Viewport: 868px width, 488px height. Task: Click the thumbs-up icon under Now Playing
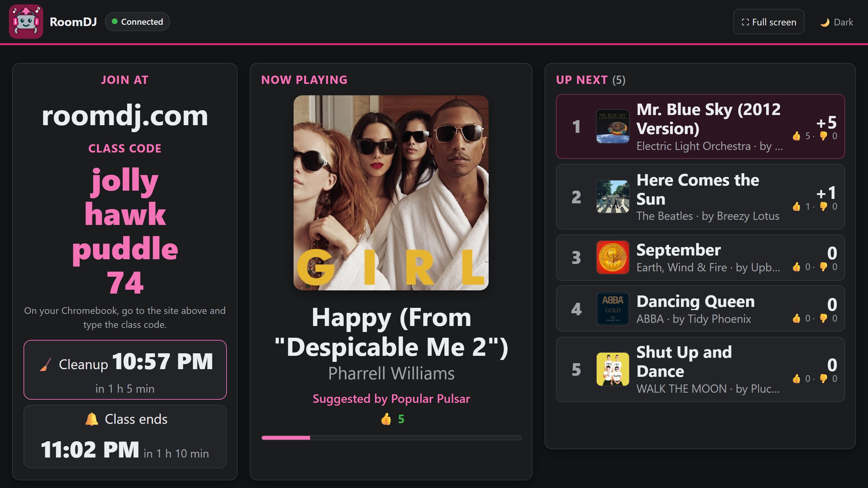(x=386, y=419)
